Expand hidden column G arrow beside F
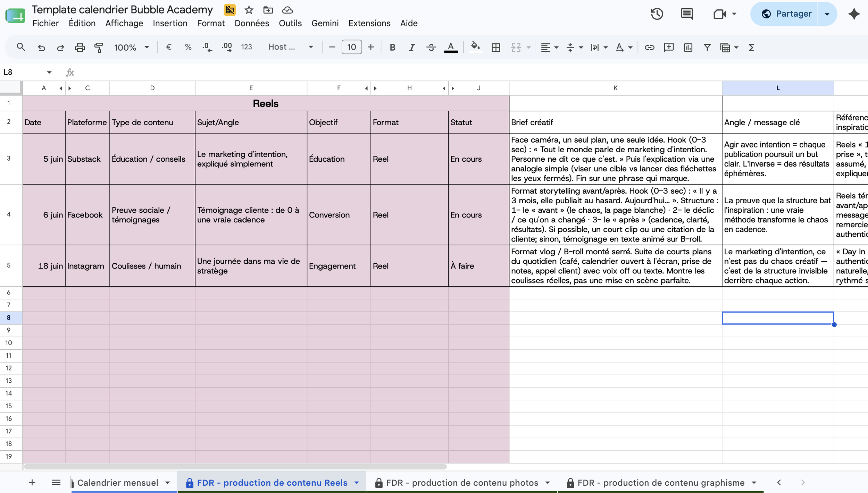 point(367,88)
